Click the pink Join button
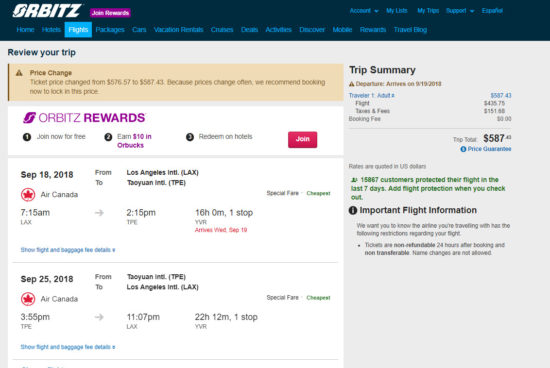Screen dimensions: 550x368 pyautogui.click(x=302, y=139)
